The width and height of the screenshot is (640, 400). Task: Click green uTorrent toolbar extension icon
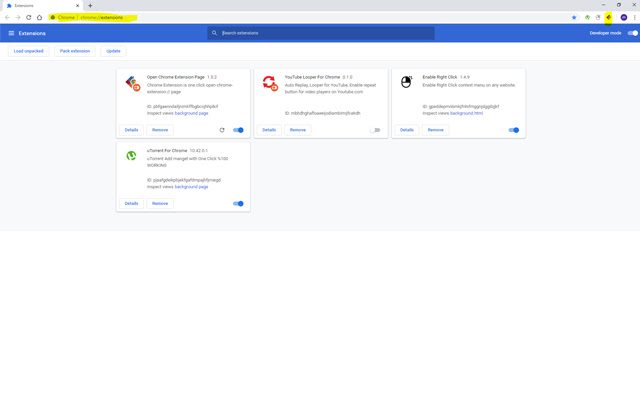point(587,17)
